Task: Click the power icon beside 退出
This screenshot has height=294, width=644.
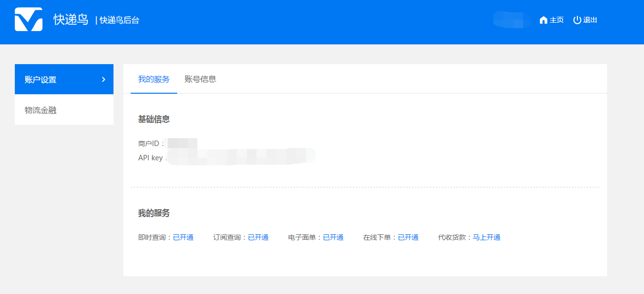Action: pos(577,20)
